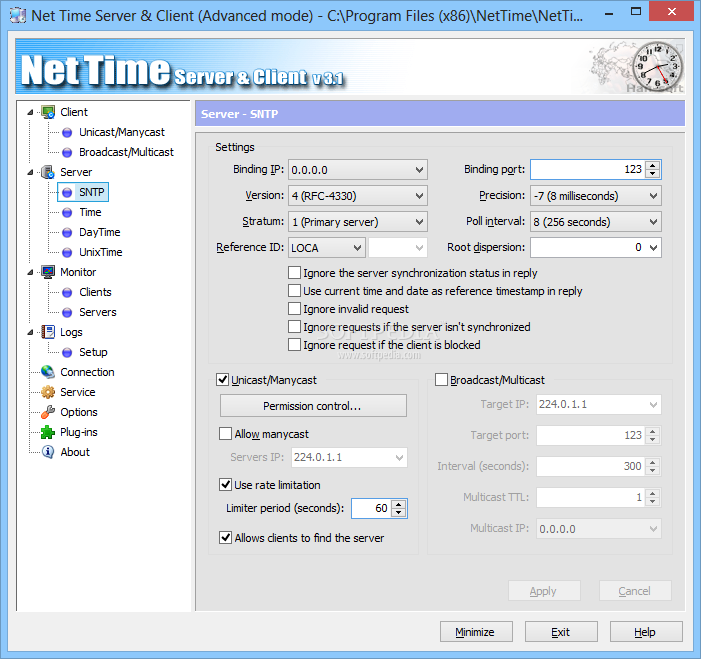Select Time under Server in tree
701x659 pixels.
[x=90, y=212]
